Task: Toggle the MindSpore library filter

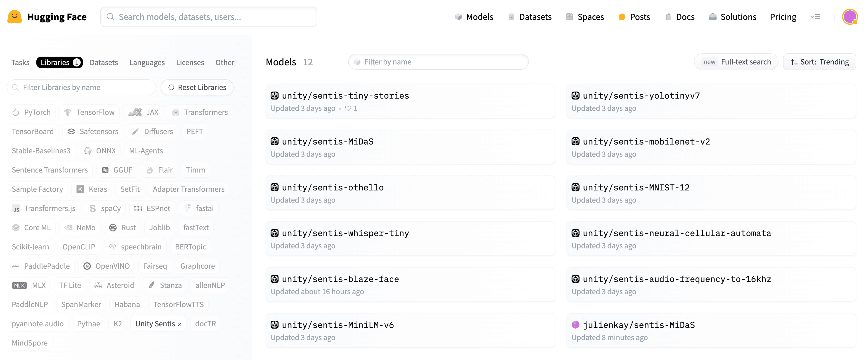Action: click(30, 343)
